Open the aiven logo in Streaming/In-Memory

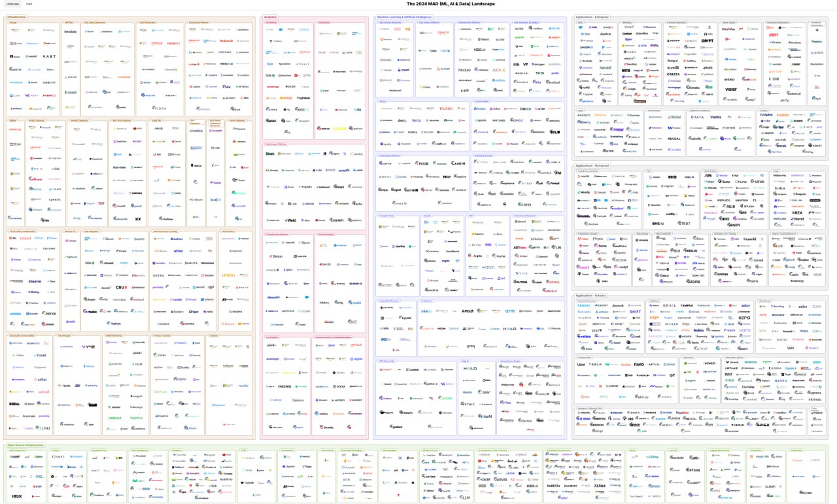[196, 86]
